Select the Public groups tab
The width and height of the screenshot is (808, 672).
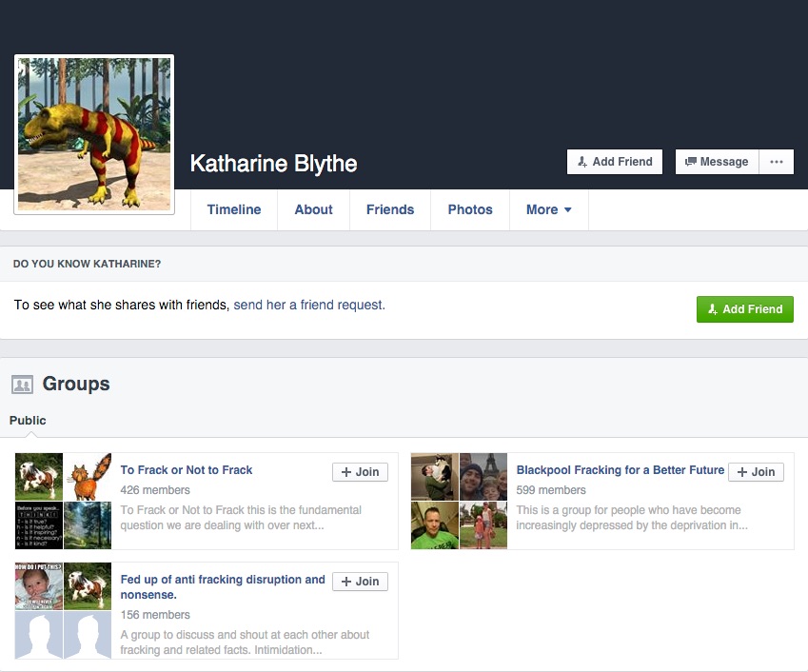coord(28,421)
